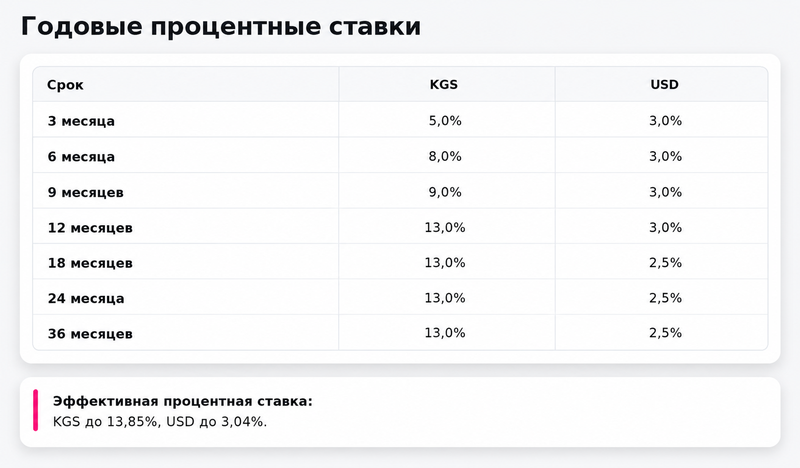800x468 pixels.
Task: Select the 'Срок' column header
Action: tap(65, 85)
